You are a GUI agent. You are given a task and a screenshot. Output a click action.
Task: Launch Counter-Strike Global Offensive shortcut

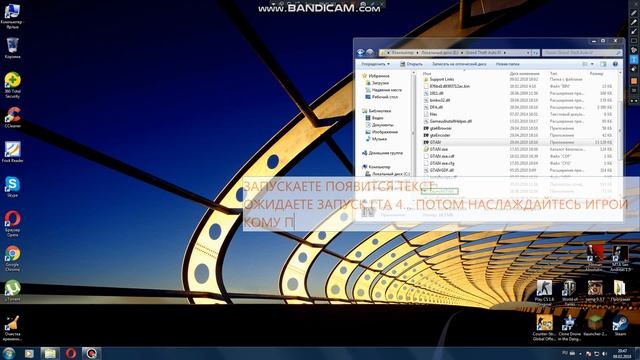pos(544,328)
